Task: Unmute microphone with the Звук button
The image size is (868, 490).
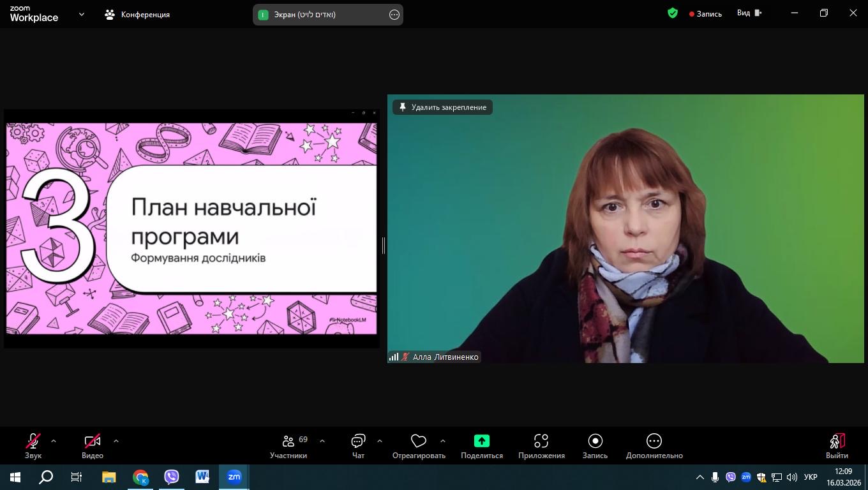Action: coord(33,442)
